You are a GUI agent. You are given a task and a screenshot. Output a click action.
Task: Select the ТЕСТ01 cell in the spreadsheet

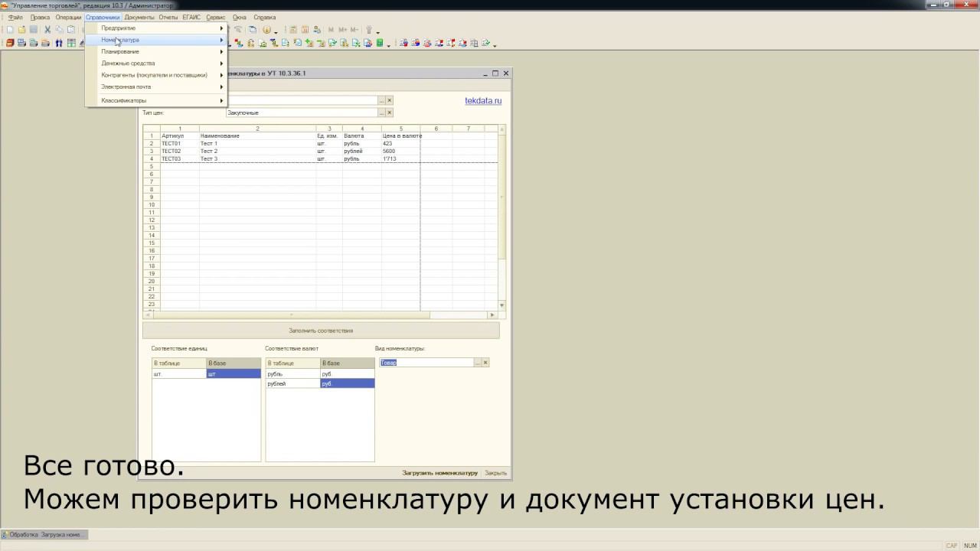point(180,143)
